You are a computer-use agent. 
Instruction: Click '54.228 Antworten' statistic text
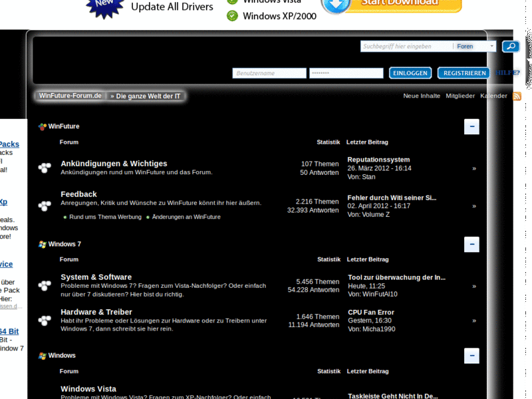tap(313, 290)
